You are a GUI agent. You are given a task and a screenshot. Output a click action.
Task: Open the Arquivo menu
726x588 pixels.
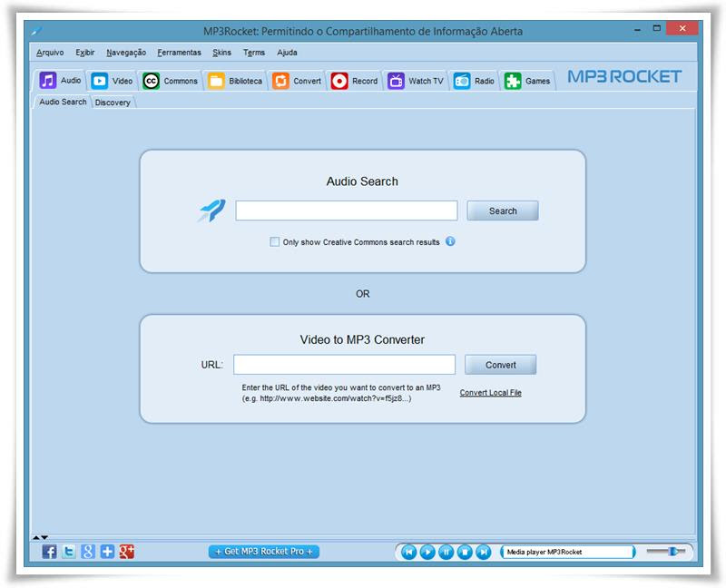(50, 53)
